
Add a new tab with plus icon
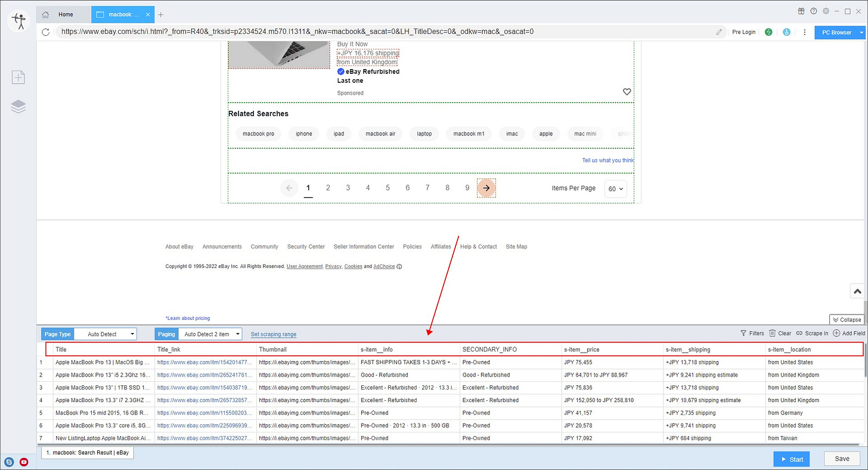coord(160,14)
